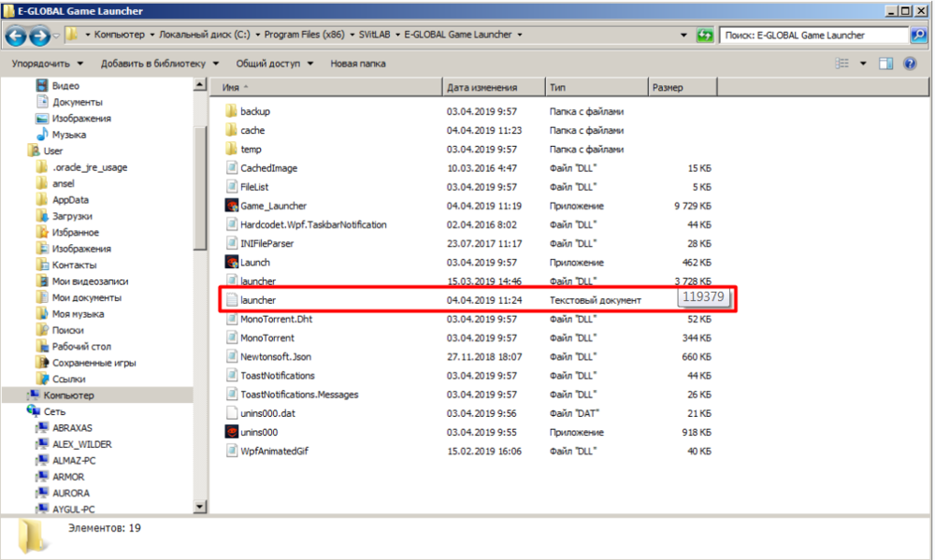Click the Новая папка button
Screen dimensions: 935x560
[358, 64]
